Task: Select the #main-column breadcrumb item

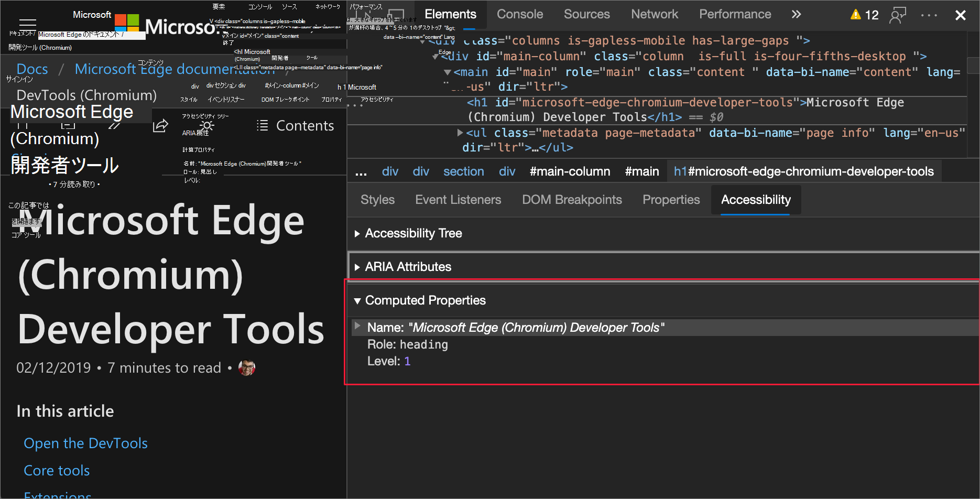Action: (570, 171)
